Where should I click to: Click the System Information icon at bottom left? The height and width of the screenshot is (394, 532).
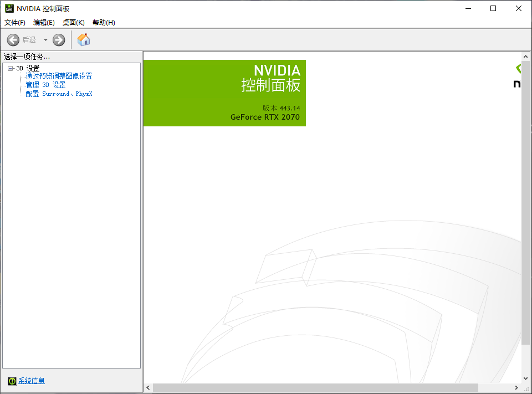pyautogui.click(x=12, y=381)
